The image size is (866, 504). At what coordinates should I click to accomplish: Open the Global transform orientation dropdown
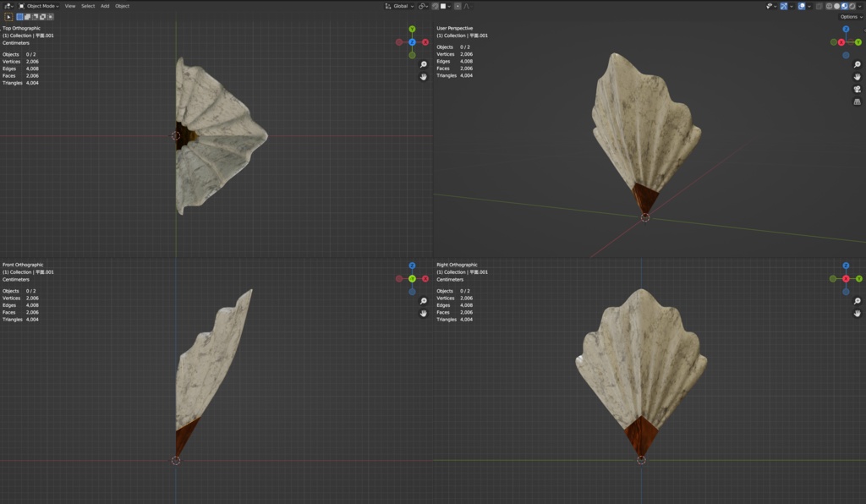point(399,6)
